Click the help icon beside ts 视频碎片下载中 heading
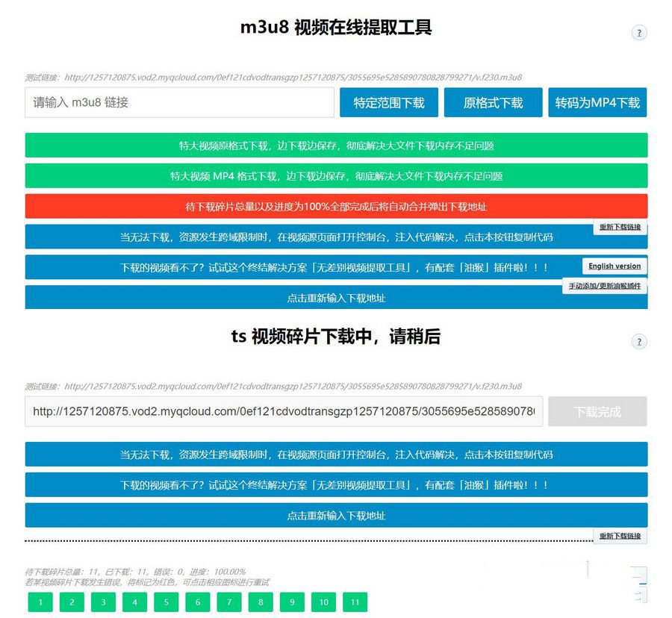672x618 pixels. tap(639, 341)
